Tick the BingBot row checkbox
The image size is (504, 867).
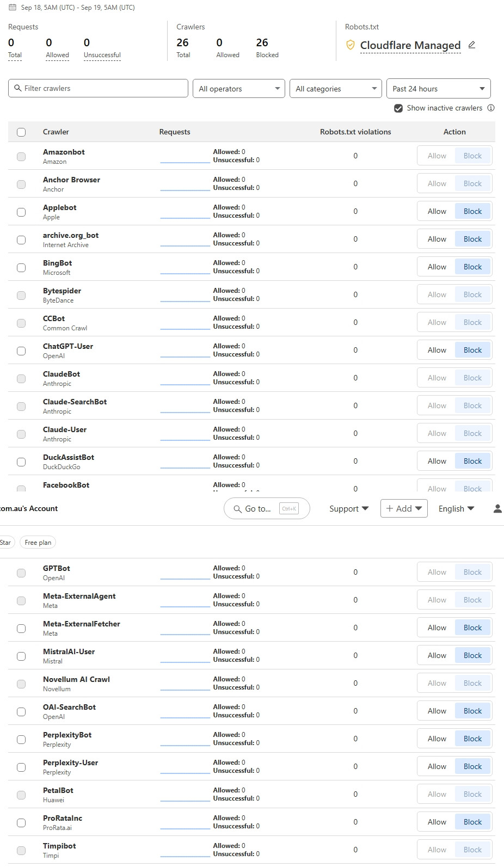point(21,267)
